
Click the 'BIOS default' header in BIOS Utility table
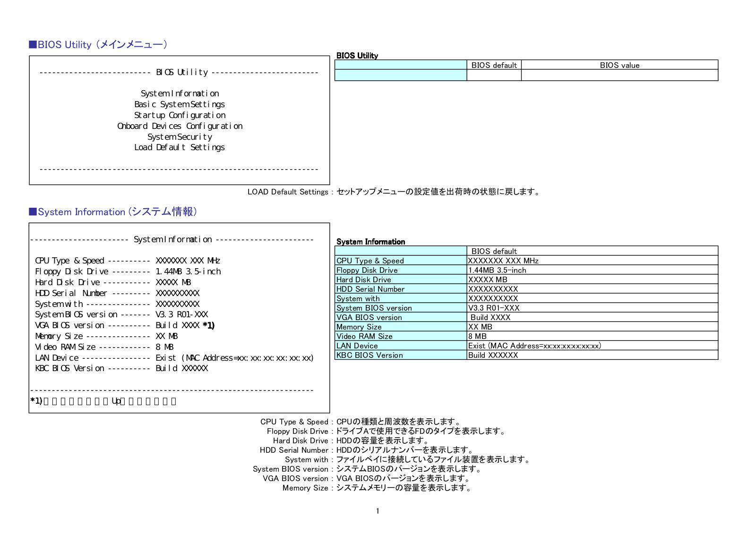(494, 65)
